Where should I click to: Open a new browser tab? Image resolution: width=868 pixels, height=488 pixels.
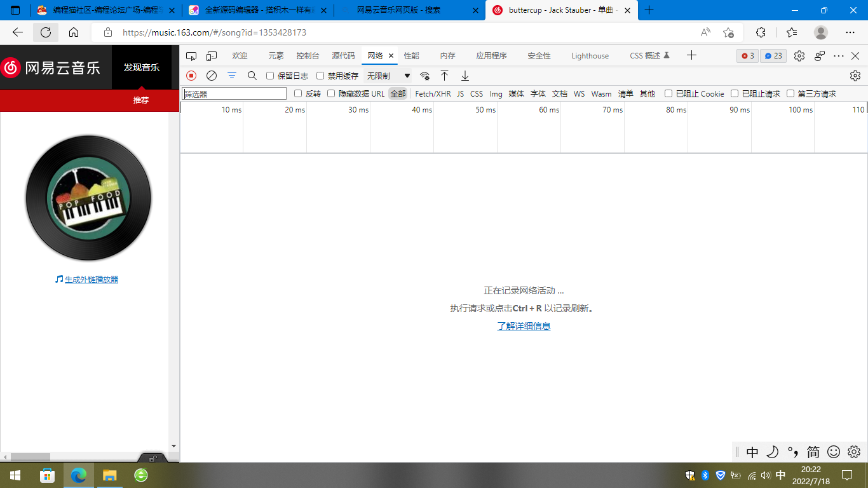pos(649,10)
